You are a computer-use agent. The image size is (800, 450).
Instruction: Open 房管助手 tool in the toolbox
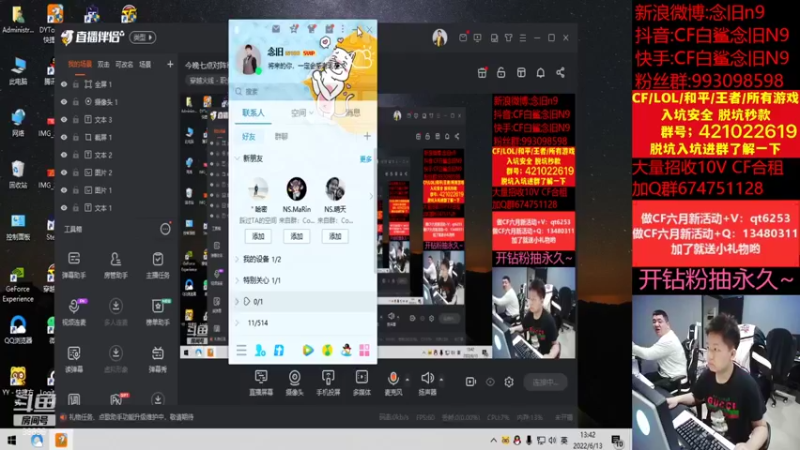pyautogui.click(x=116, y=264)
